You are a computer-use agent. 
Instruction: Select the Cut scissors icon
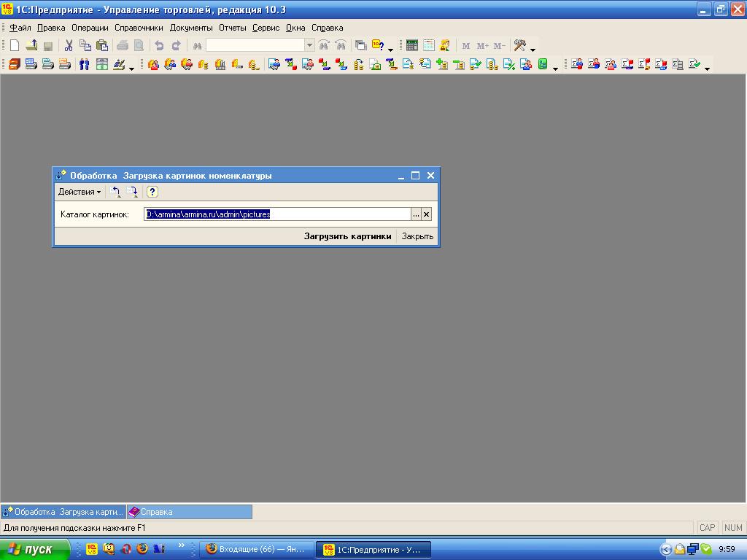click(69, 46)
